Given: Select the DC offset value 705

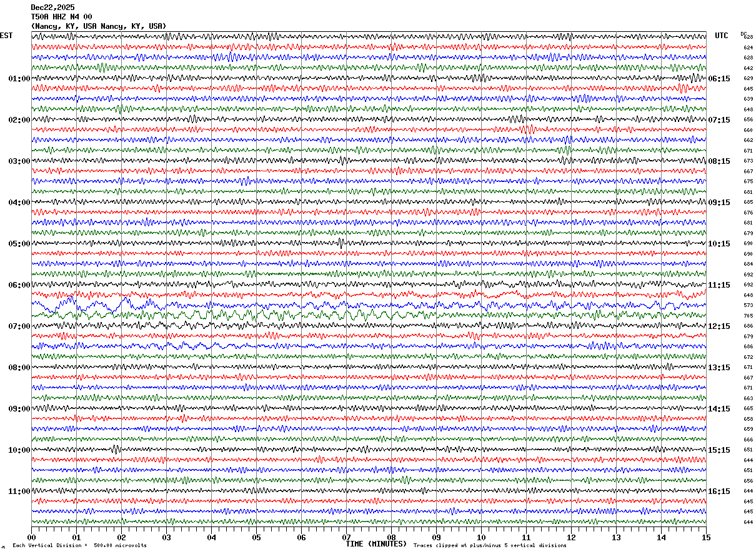Looking at the screenshot, I should click(748, 316).
